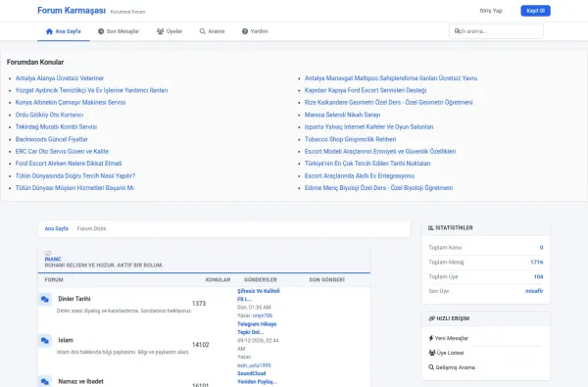Open the Son Mesajlar tab

click(x=119, y=31)
